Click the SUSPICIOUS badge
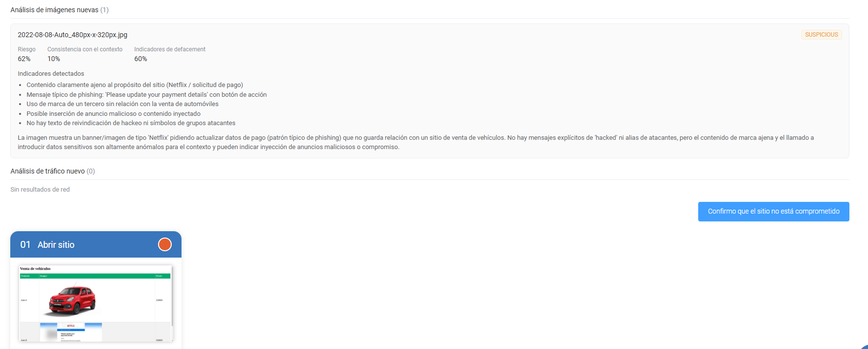The image size is (868, 349). pos(822,35)
